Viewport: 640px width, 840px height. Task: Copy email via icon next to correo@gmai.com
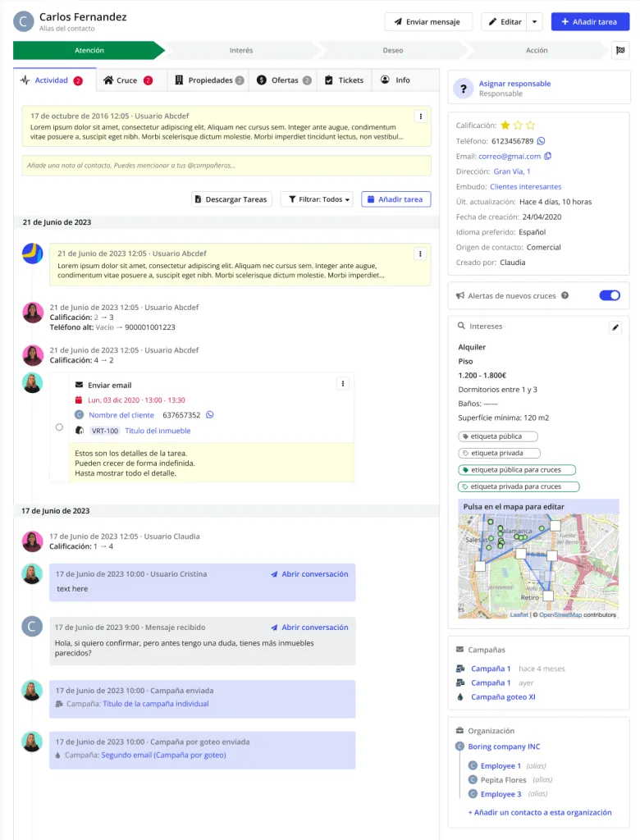[548, 156]
